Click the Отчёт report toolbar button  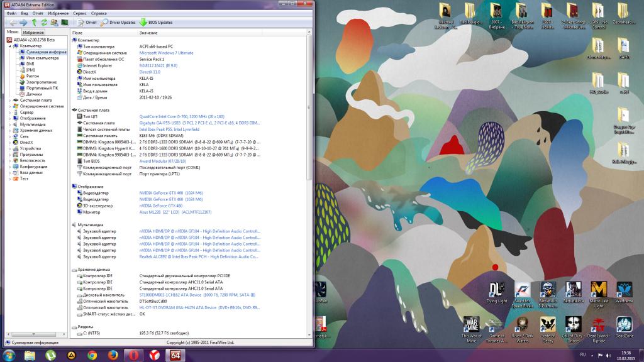87,22
